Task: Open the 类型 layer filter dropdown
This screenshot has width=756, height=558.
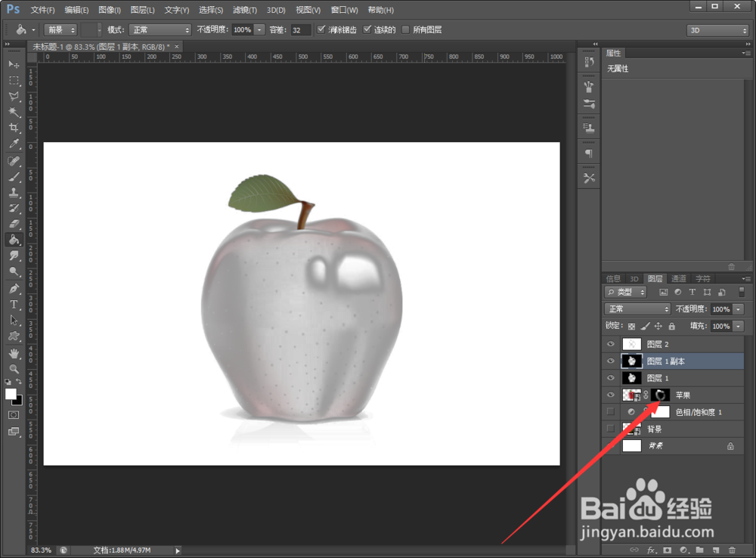Action: (x=625, y=293)
